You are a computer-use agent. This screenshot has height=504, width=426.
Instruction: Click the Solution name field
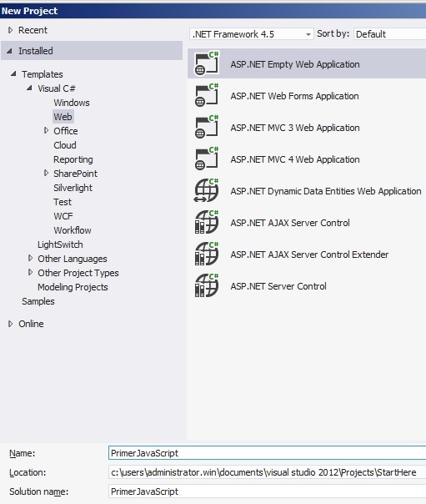(267, 491)
